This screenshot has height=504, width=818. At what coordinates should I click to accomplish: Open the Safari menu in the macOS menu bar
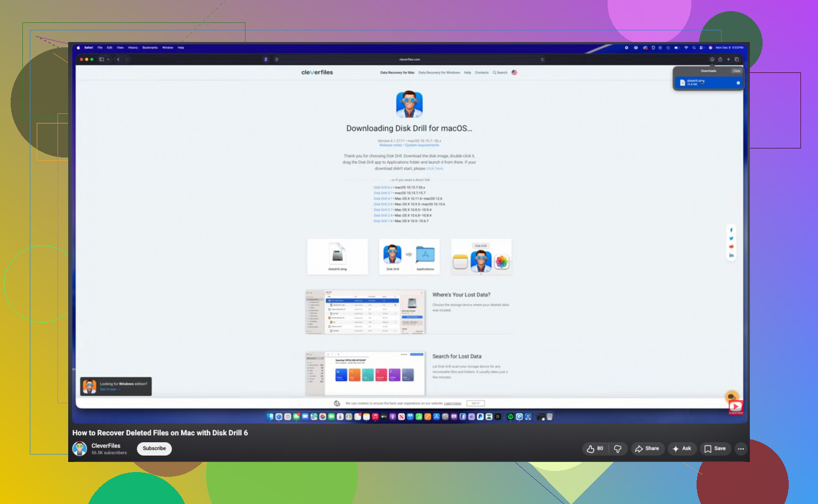(x=88, y=47)
